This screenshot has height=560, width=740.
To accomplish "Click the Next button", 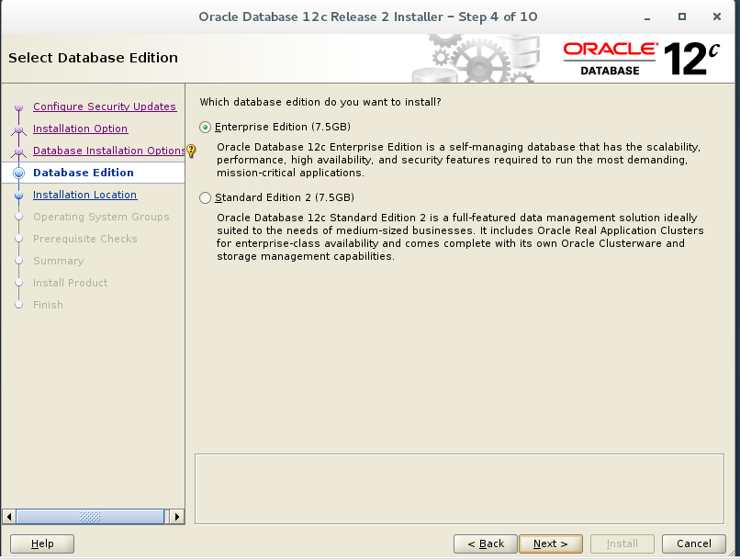I will tap(550, 543).
